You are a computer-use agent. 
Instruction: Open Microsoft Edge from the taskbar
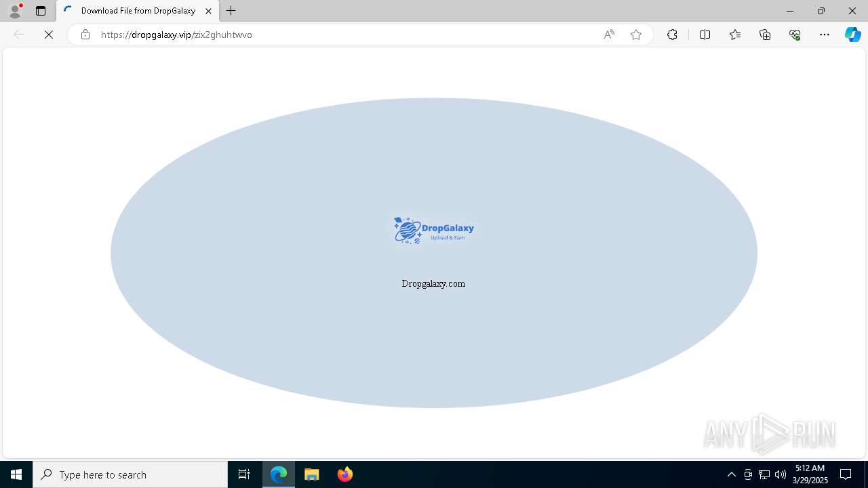pos(279,474)
